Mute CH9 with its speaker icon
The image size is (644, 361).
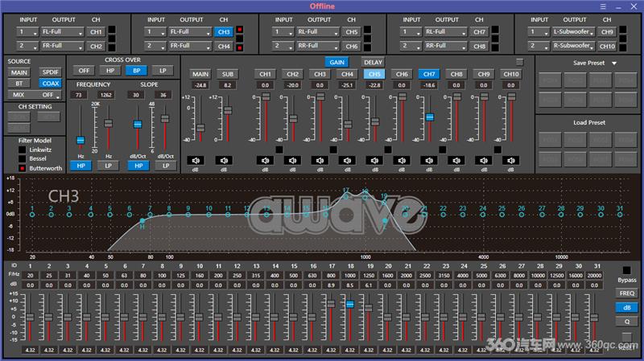(484, 160)
